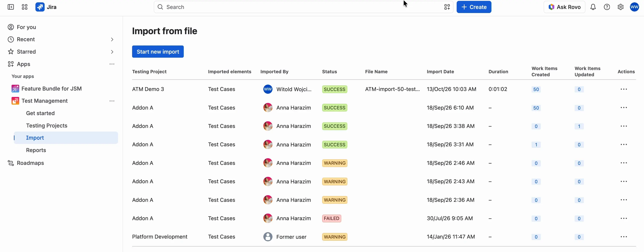Open the settings gear icon

point(621,7)
